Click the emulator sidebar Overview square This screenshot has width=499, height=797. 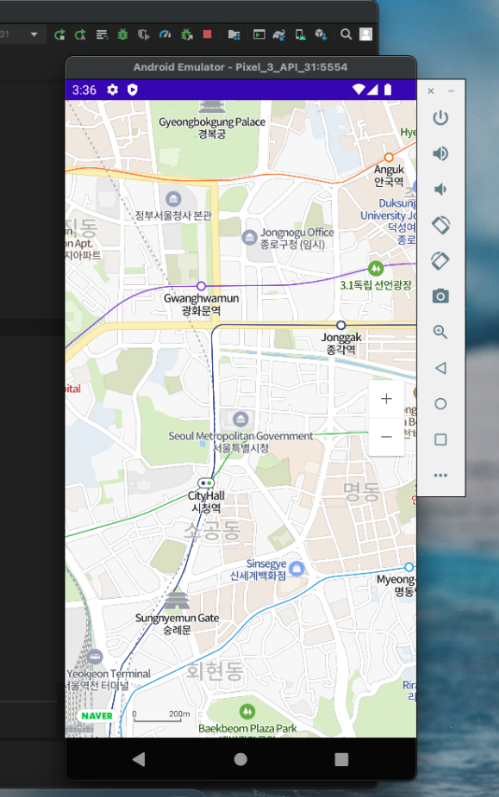point(441,440)
